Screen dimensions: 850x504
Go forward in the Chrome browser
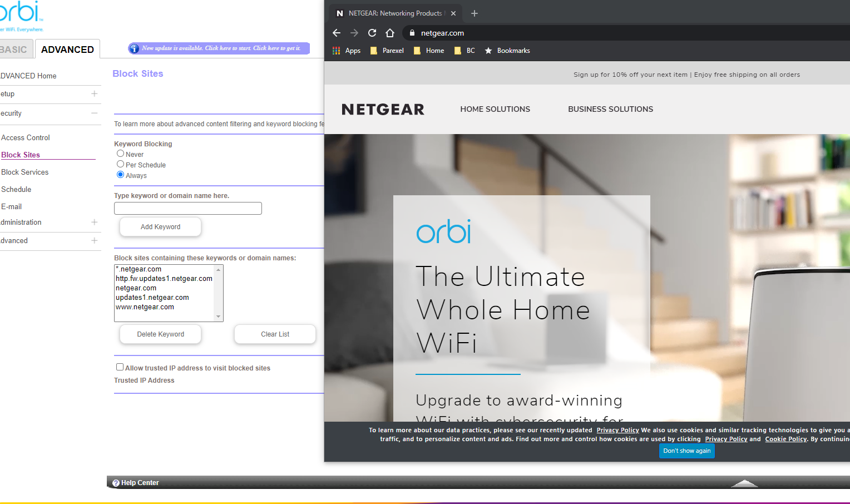(x=354, y=33)
